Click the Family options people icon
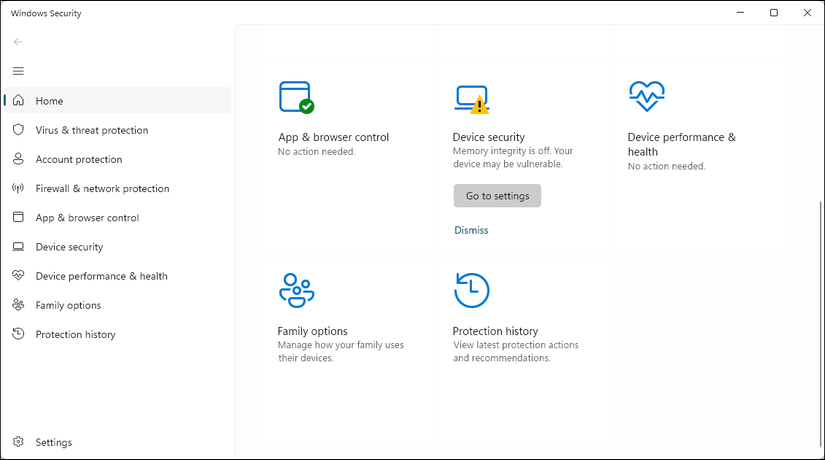This screenshot has width=825, height=460. [x=296, y=290]
